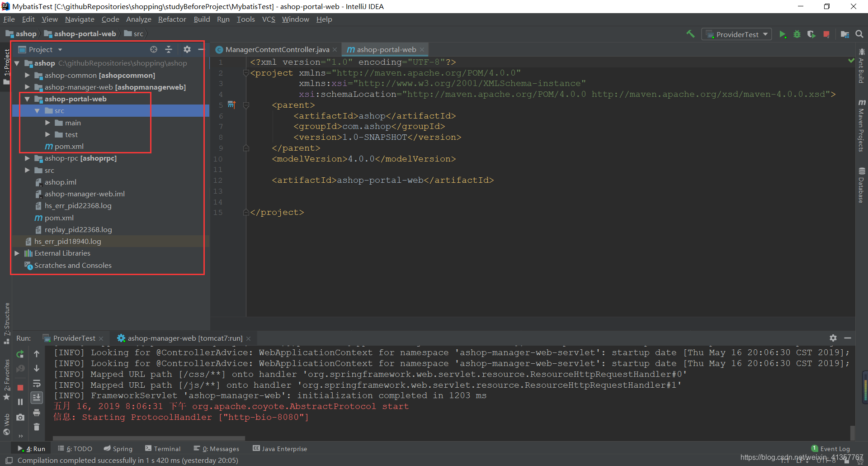Toggle the 2: Favorites tool window
This screenshot has height=466, width=868.
[x=6, y=379]
